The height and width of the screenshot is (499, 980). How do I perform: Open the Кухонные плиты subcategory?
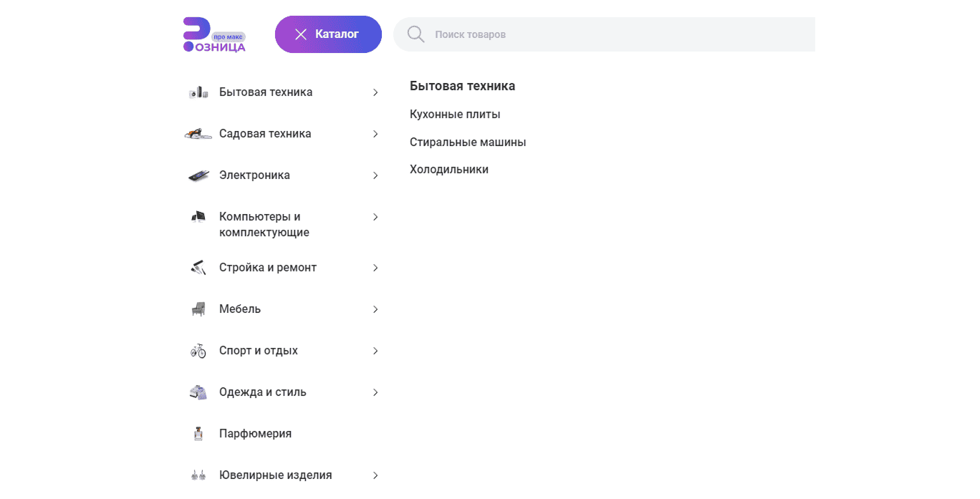point(455,115)
